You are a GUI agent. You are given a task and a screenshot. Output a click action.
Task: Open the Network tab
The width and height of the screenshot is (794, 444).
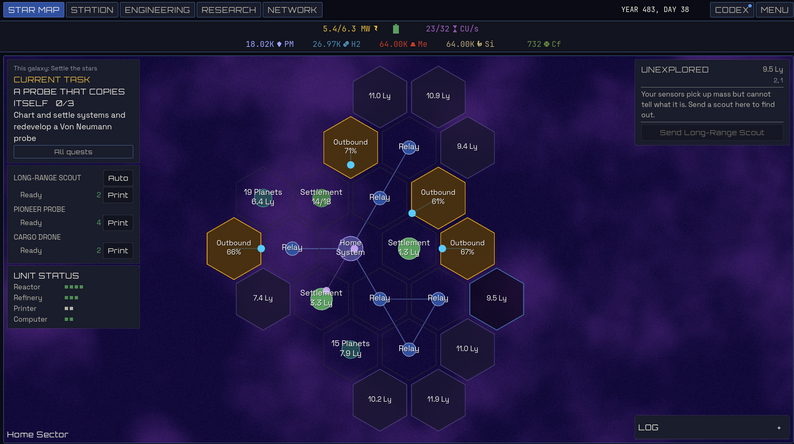tap(292, 10)
